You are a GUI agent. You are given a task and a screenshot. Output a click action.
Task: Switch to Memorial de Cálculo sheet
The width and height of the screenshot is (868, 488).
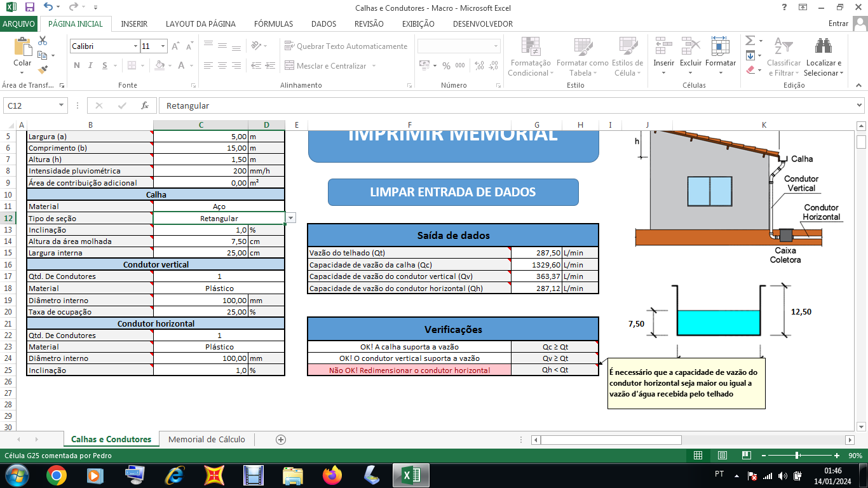pos(207,439)
